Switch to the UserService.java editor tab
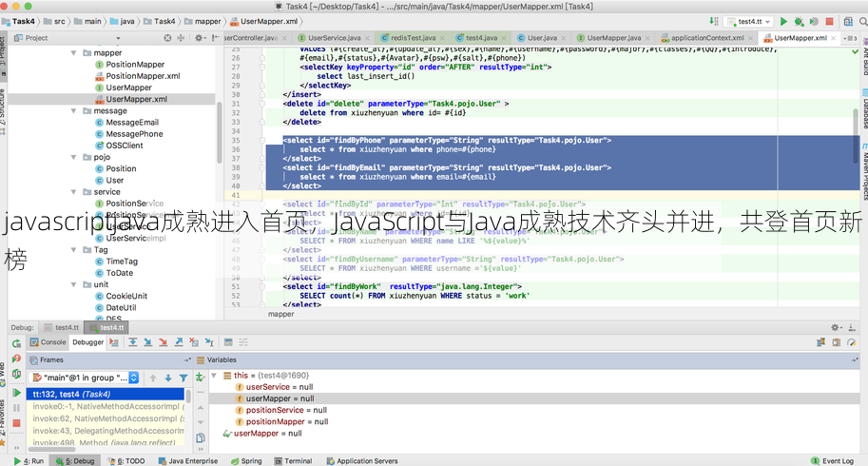868x466 pixels. point(334,38)
